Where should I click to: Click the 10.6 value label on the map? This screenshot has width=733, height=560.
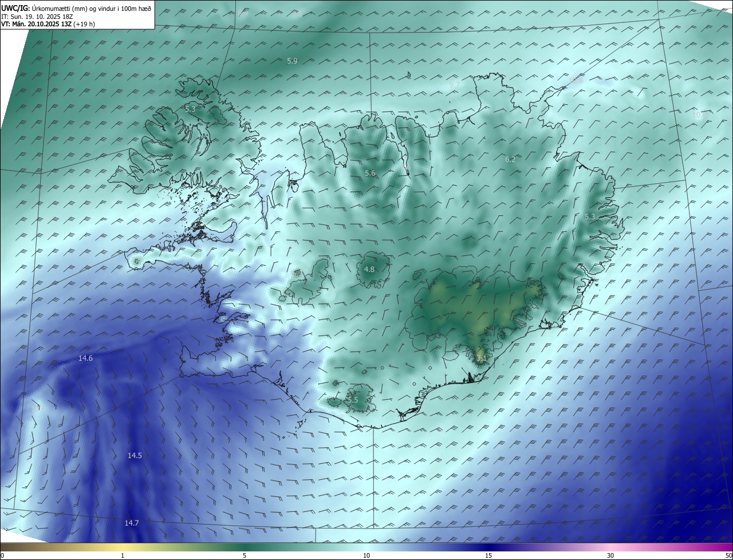click(x=575, y=81)
